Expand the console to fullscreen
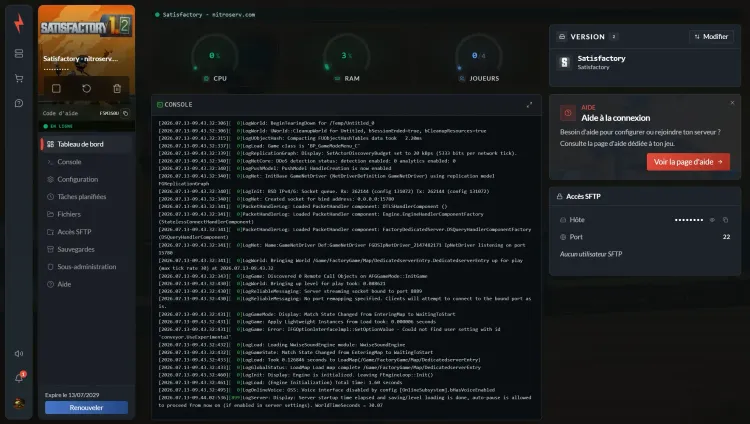Image resolution: width=750 pixels, height=424 pixels. [x=529, y=105]
